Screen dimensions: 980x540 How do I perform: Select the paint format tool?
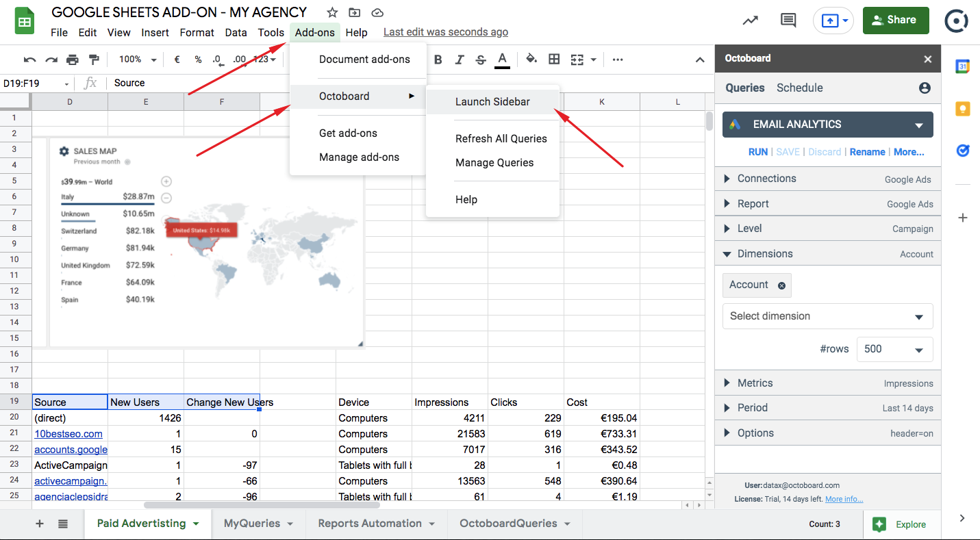(94, 60)
